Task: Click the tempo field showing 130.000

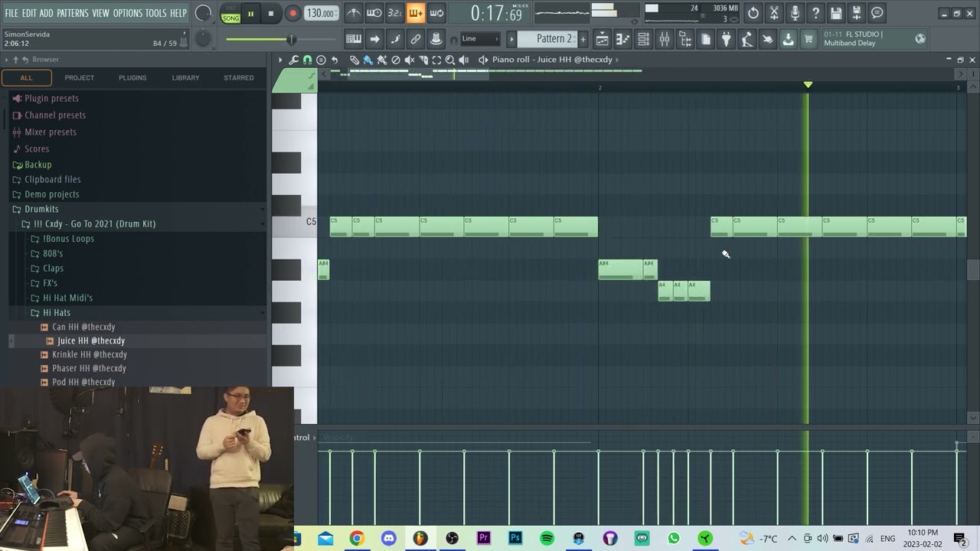Action: [x=321, y=13]
